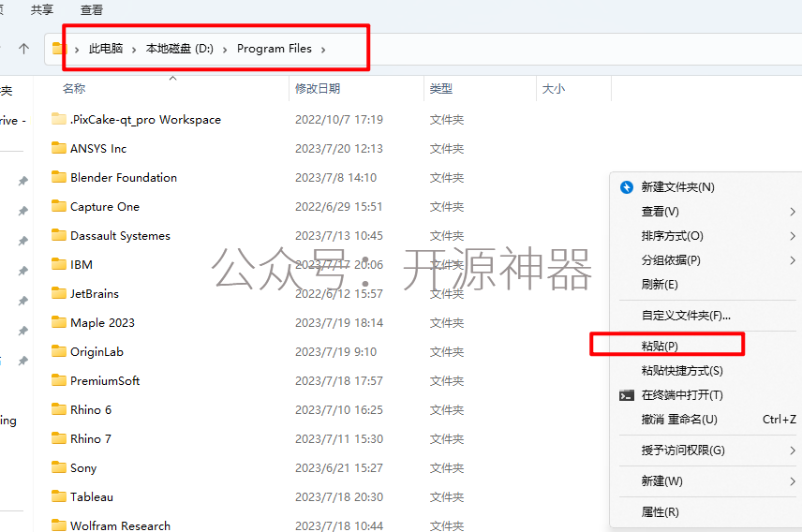Sort by the 大小 column header
The image size is (802, 532).
pos(554,88)
